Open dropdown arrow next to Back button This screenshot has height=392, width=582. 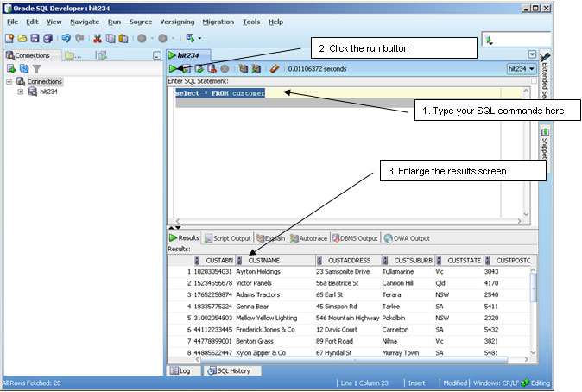tap(152, 38)
